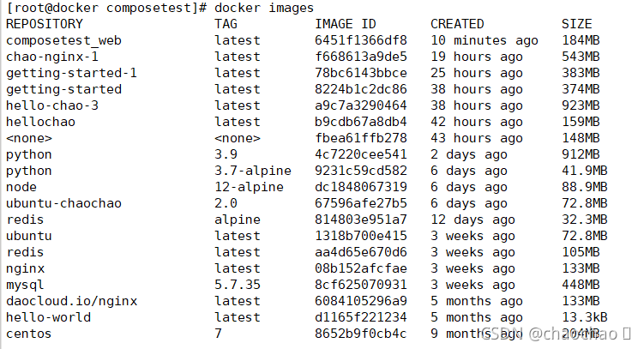Click the getting-started-1 repository name
The height and width of the screenshot is (349, 644).
pyautogui.click(x=71, y=73)
